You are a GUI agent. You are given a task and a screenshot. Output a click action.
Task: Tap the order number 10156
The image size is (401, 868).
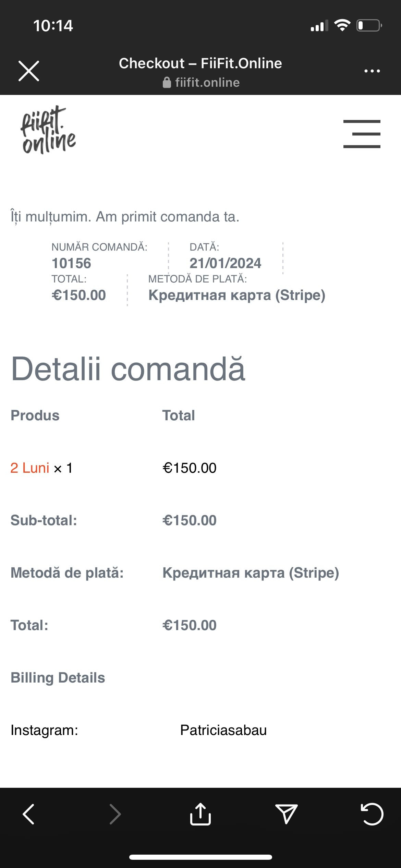(x=71, y=263)
